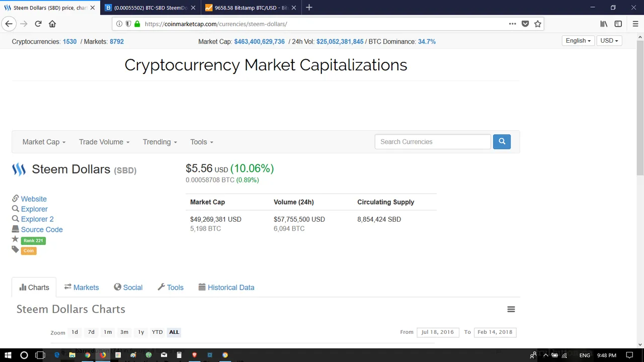This screenshot has width=644, height=362.
Task: Select the Charts tab
Action: [34, 288]
